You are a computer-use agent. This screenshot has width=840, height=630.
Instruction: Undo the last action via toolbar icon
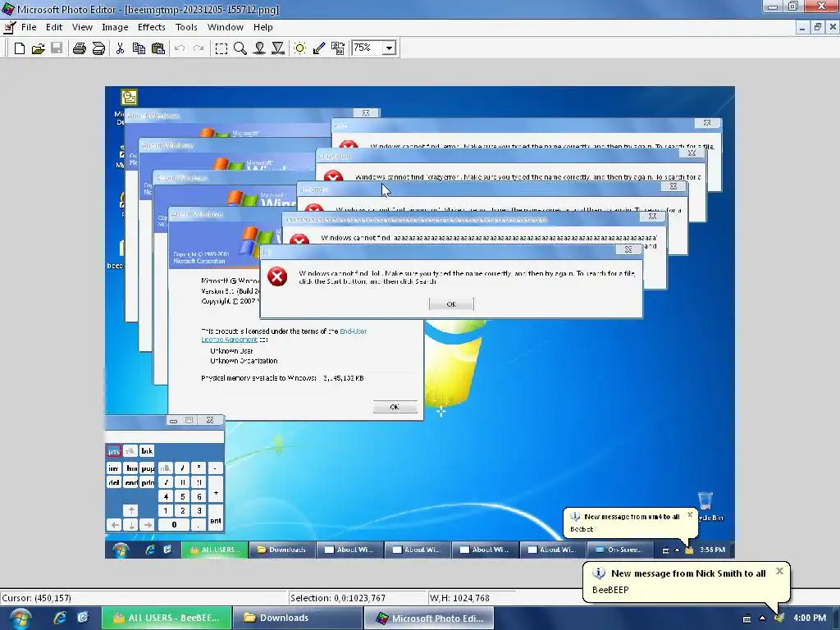(180, 48)
